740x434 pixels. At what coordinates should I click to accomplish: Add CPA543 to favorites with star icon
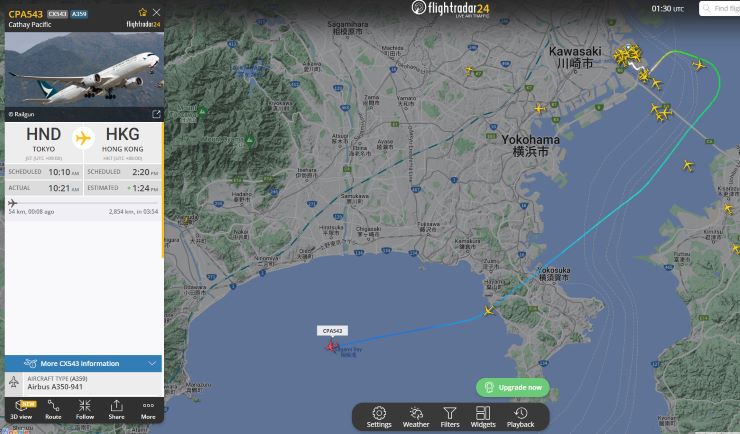tap(143, 12)
